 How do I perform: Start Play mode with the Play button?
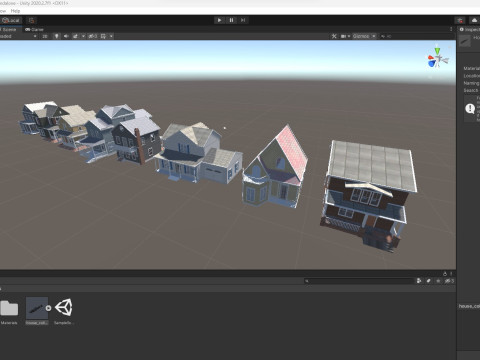[x=219, y=20]
